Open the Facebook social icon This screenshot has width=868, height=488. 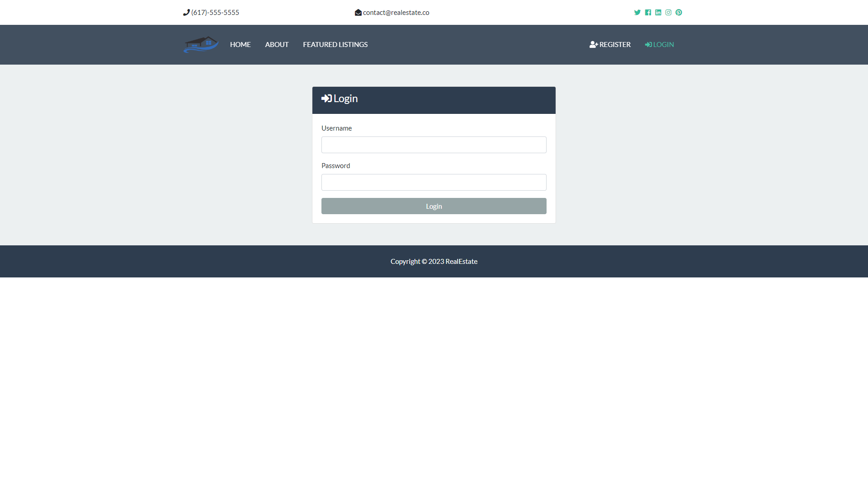coord(648,13)
